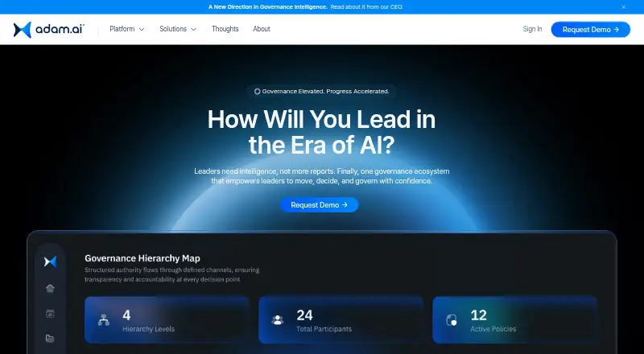Click the Sign In link
This screenshot has width=644, height=354.
(532, 29)
